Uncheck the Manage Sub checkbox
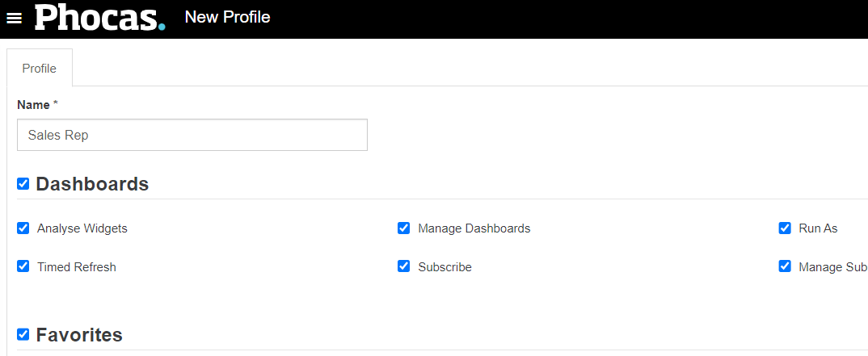 tap(785, 266)
